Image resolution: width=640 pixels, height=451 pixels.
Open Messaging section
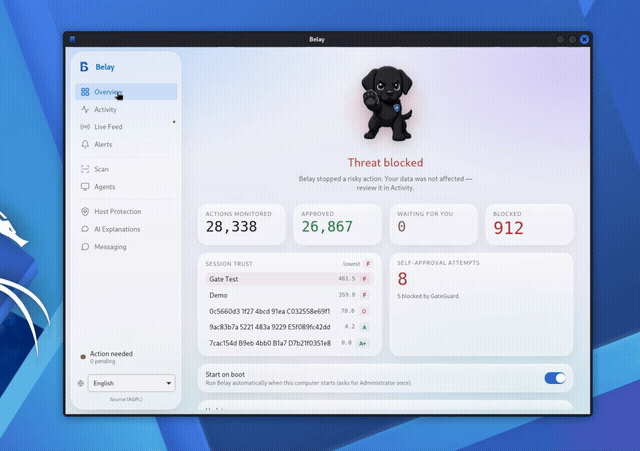(126, 247)
